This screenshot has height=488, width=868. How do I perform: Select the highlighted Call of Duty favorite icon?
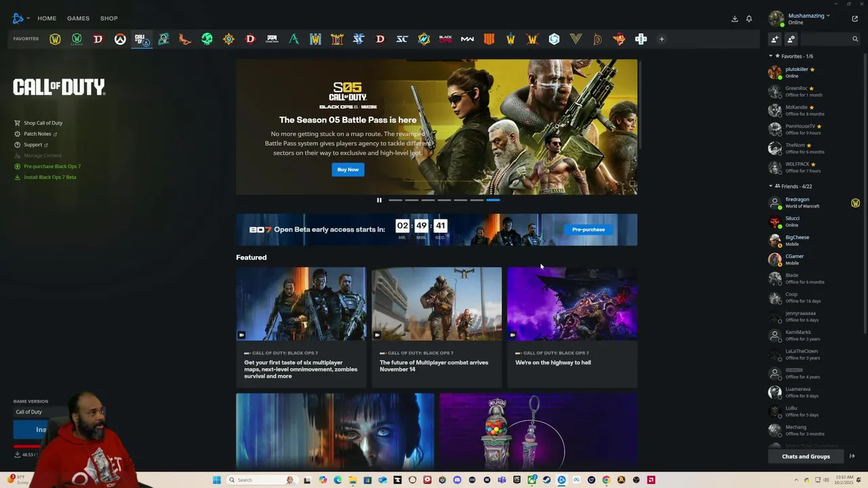[141, 39]
